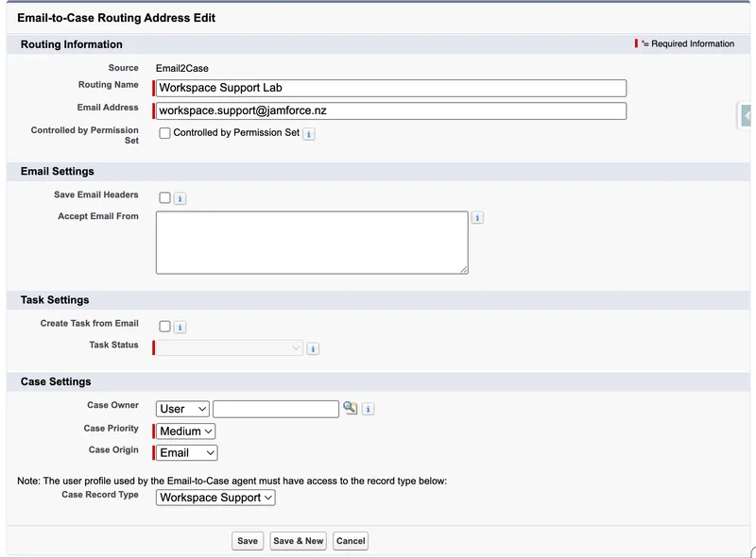Grab the Accept Email From resize handle
The width and height of the screenshot is (756, 558).
(x=464, y=270)
